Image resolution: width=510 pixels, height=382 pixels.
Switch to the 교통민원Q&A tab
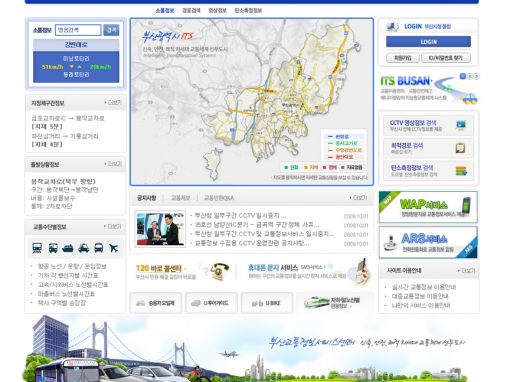pyautogui.click(x=219, y=198)
